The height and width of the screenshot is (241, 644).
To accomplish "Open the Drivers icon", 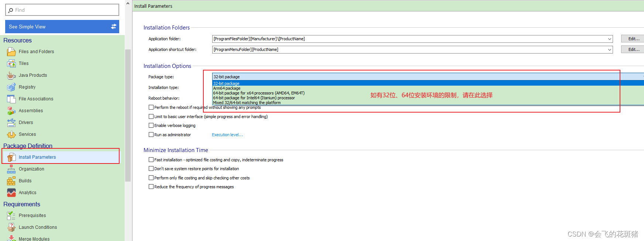I will pyautogui.click(x=11, y=123).
